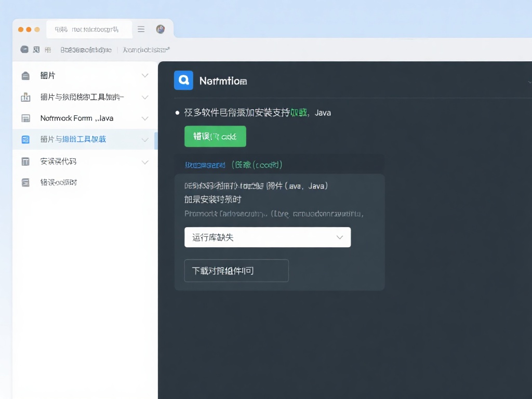Click the dark round icon in toolbar
This screenshot has height=399, width=532.
[x=24, y=50]
